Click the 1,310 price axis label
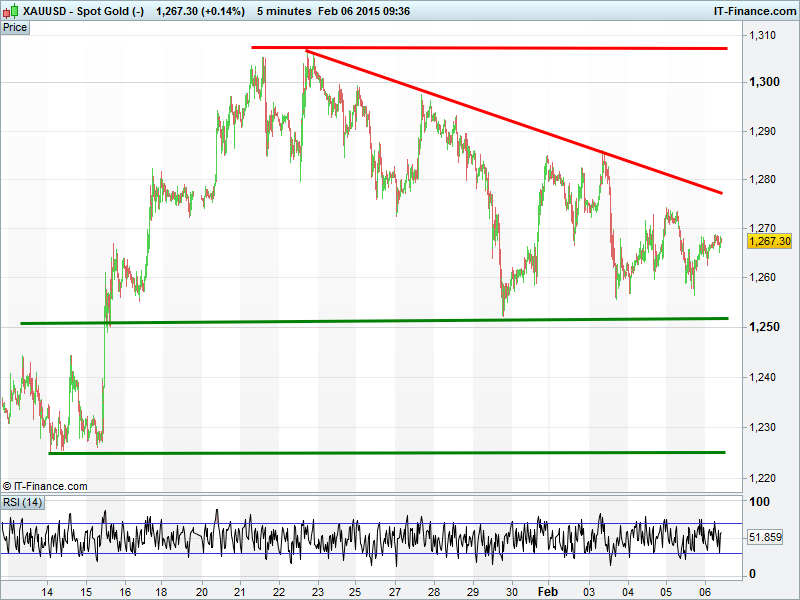 [762, 35]
